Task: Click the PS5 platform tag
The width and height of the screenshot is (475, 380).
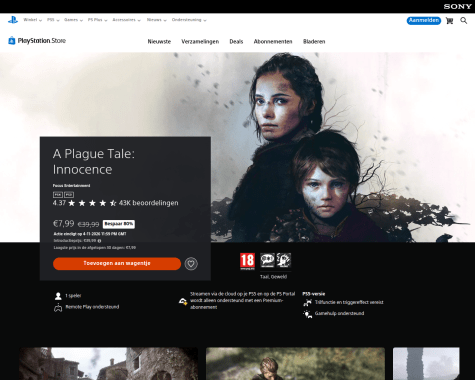Action: (x=69, y=195)
